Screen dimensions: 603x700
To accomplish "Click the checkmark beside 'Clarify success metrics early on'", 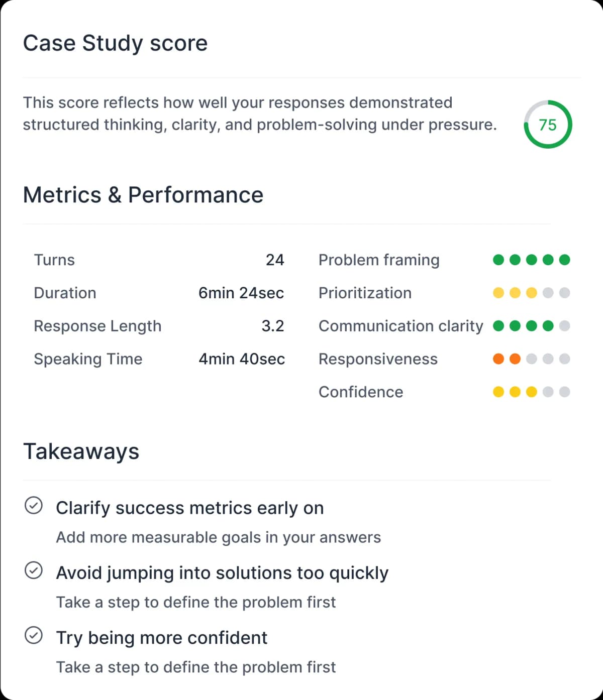I will pos(34,507).
